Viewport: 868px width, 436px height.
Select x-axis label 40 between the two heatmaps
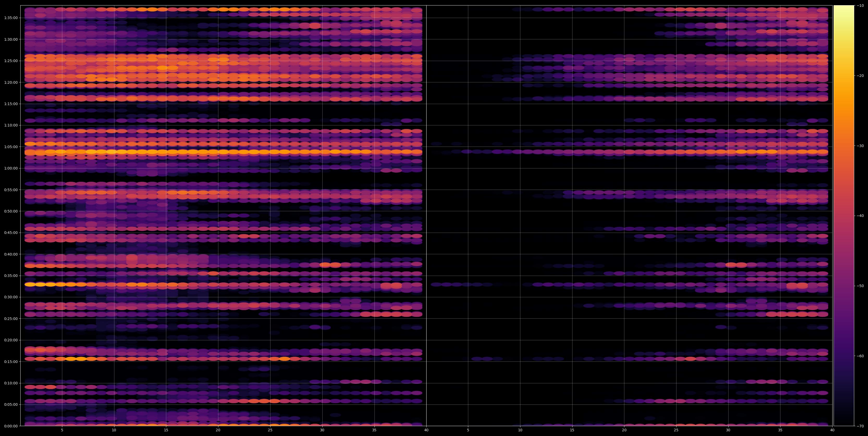tap(426, 430)
